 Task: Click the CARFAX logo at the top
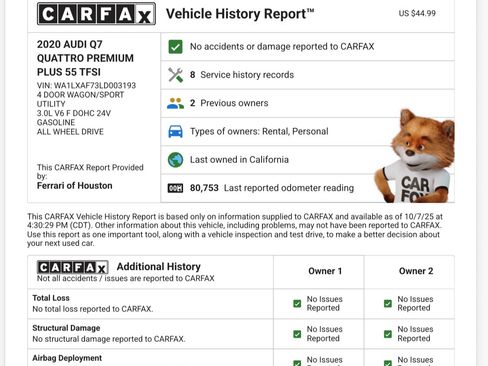coord(96,14)
